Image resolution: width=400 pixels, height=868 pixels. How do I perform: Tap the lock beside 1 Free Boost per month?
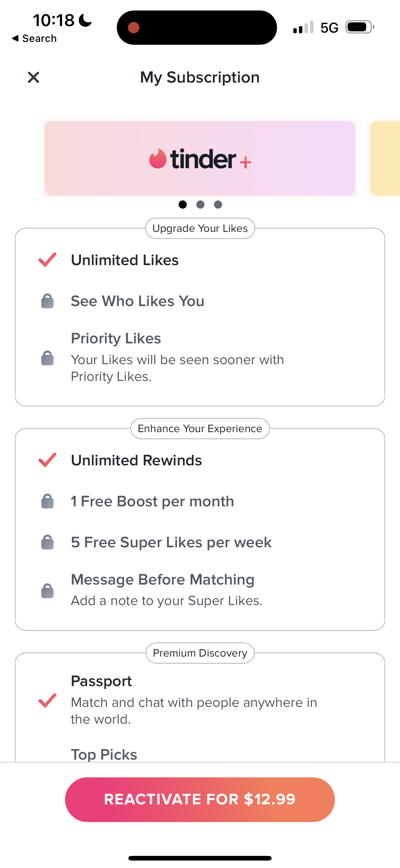(47, 501)
